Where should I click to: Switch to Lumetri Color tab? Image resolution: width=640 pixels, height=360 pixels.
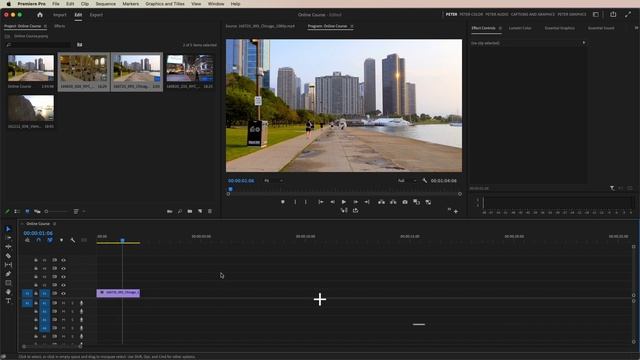tap(520, 28)
